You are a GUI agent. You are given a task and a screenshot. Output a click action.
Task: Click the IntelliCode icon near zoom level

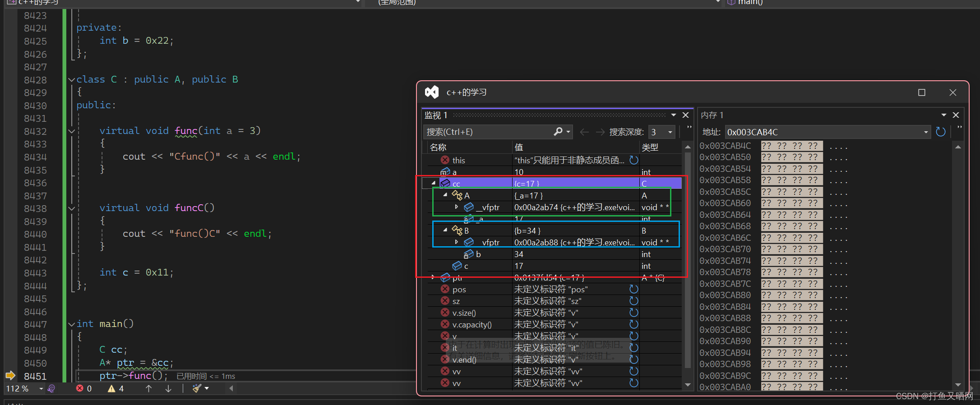[51, 388]
